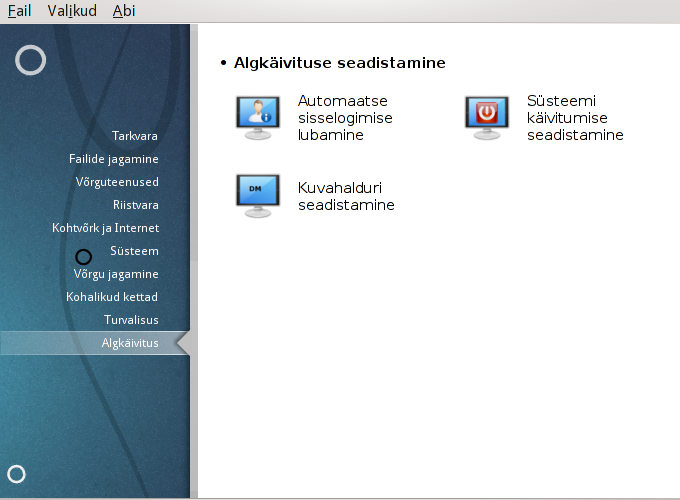680x500 pixels.
Task: Open the Süsteemi käivitumise seadistamine power icon
Action: pyautogui.click(x=487, y=118)
